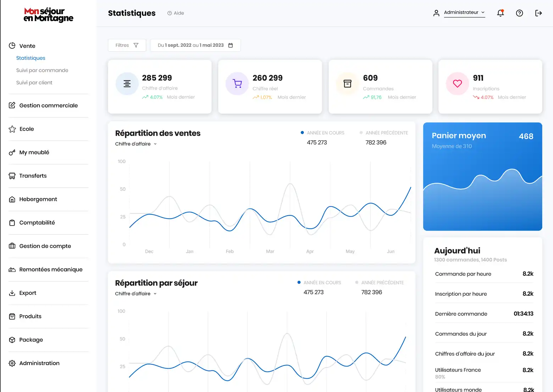Click the archive box icon for Commandes
The height and width of the screenshot is (392, 553).
[x=347, y=84]
